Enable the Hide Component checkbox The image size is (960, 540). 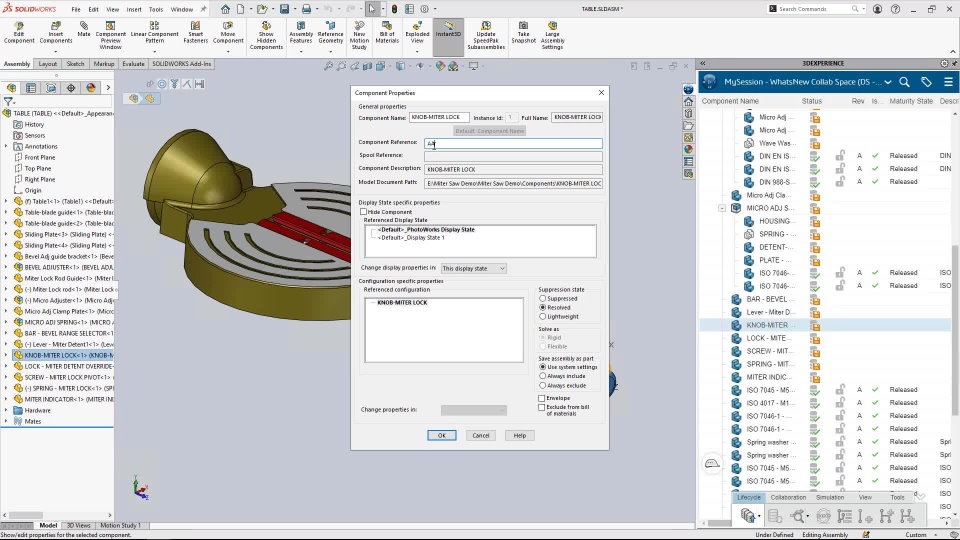(364, 212)
